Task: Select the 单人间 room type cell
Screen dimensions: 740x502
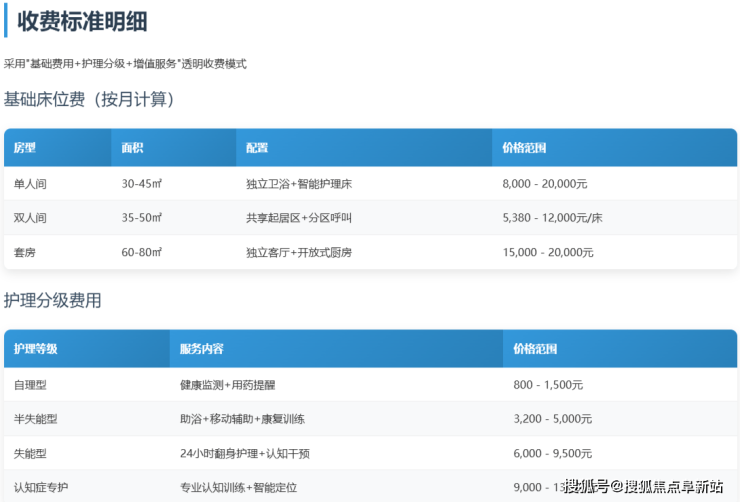Action: pos(30,184)
